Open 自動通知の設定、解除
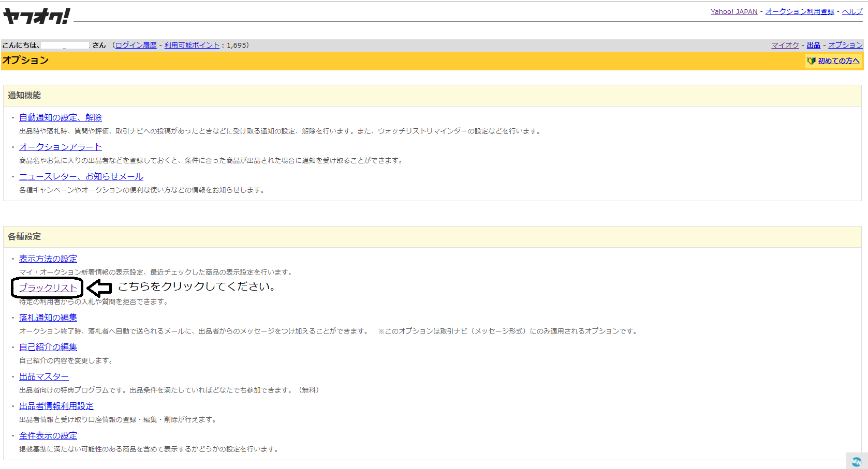Viewport: 868px width, 469px height. click(x=61, y=117)
